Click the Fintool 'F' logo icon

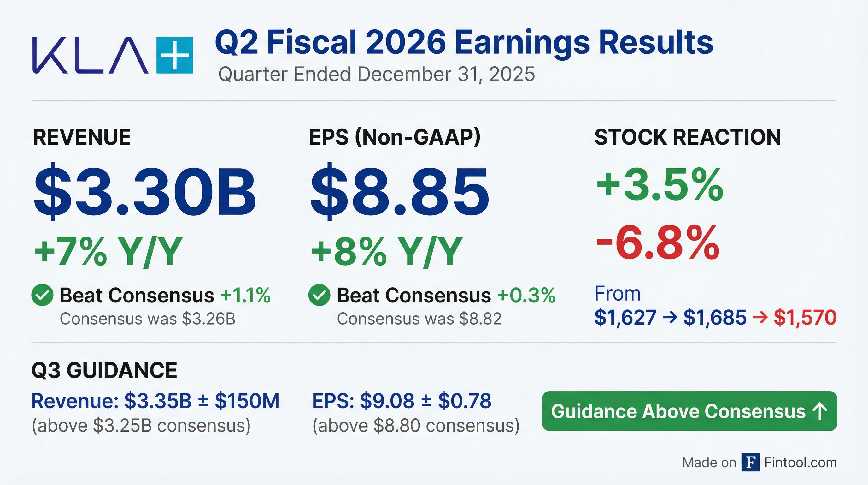[750, 462]
